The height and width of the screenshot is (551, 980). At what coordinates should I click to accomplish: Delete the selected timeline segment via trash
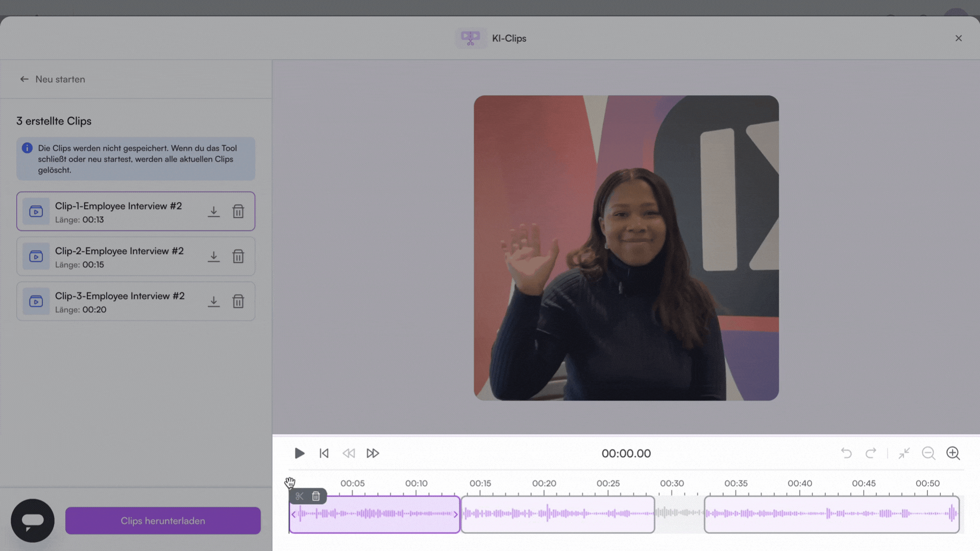(316, 496)
